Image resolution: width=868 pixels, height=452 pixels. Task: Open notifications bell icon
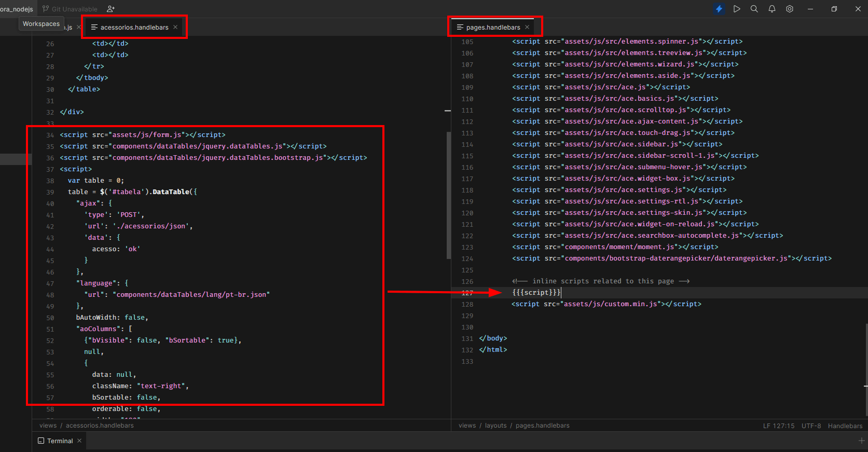772,9
